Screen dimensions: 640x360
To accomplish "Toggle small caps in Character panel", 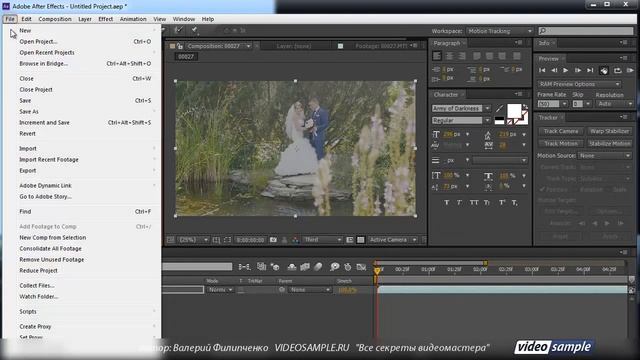I will [487, 202].
